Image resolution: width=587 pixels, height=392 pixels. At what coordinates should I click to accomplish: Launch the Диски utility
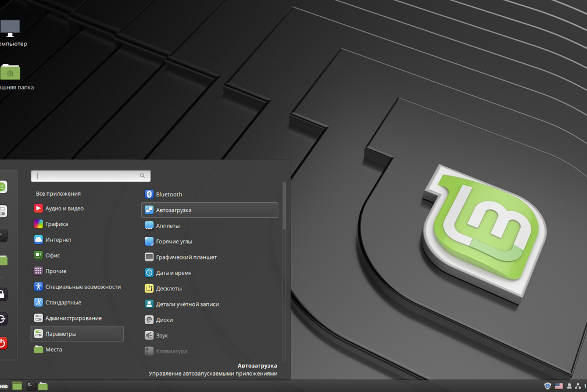pos(210,320)
